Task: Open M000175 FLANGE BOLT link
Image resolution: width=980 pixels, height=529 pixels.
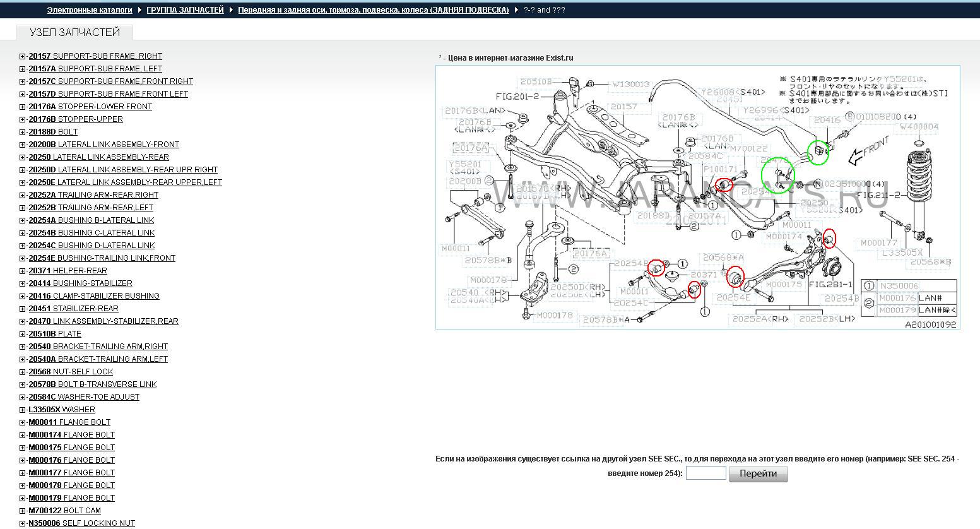Action: click(71, 448)
